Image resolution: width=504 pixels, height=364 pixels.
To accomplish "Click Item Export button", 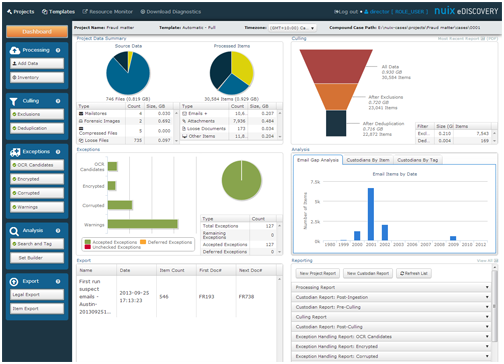I will pos(37,309).
